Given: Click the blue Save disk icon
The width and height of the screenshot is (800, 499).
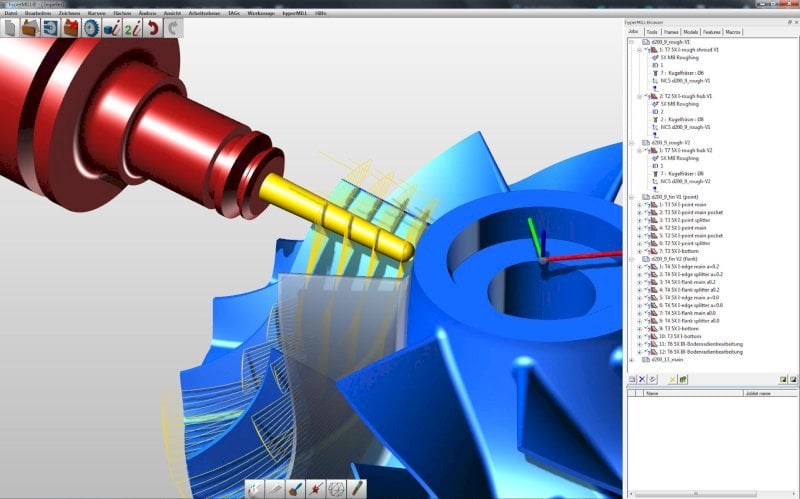Looking at the screenshot, I should tap(50, 28).
